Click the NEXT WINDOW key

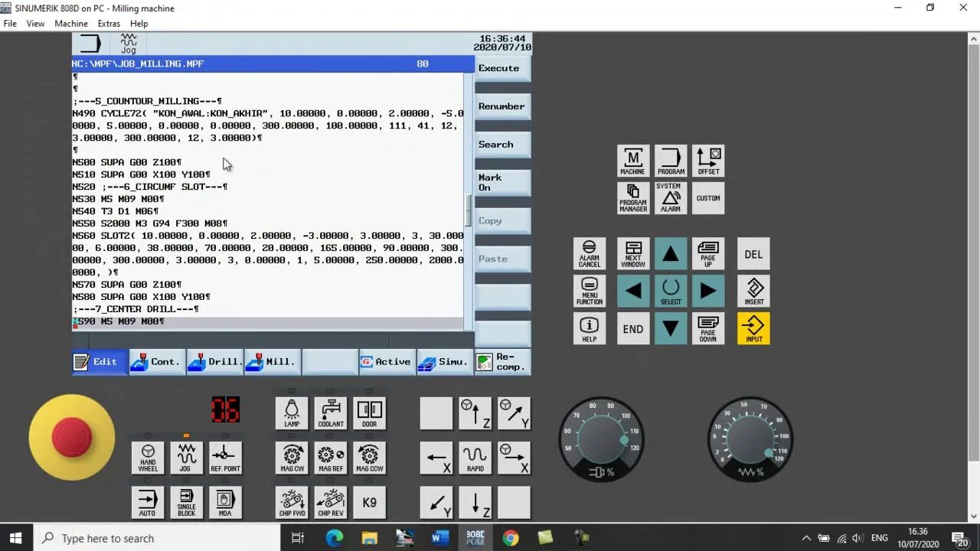[633, 253]
